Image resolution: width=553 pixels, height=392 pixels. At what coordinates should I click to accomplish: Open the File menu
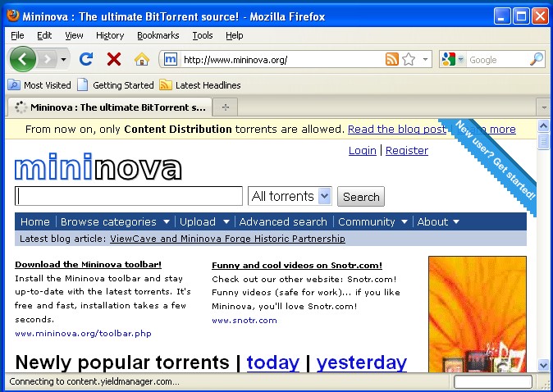coord(17,35)
